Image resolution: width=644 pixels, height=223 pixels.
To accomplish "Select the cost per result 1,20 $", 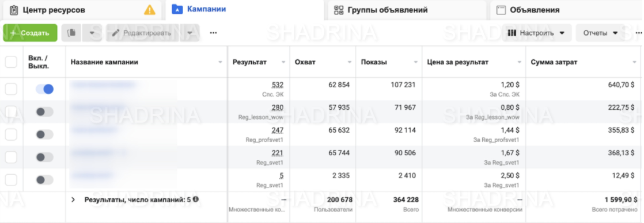I will click(510, 85).
